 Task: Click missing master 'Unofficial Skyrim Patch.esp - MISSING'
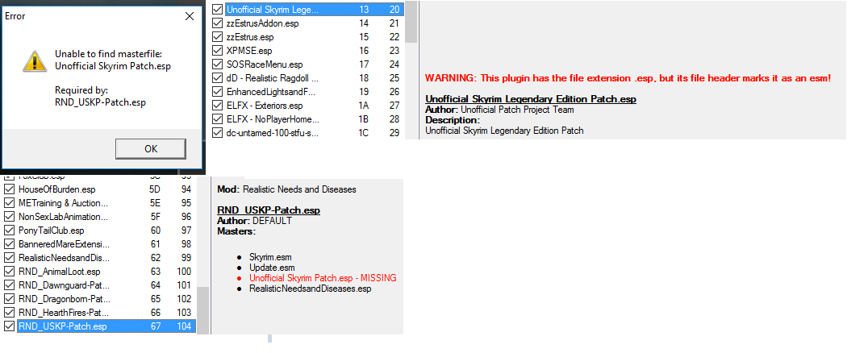323,278
